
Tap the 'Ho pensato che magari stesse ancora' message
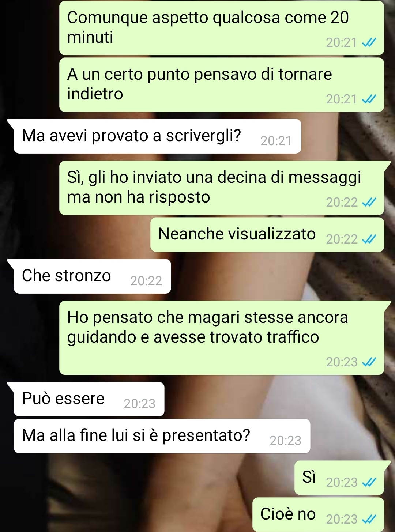[x=222, y=337]
